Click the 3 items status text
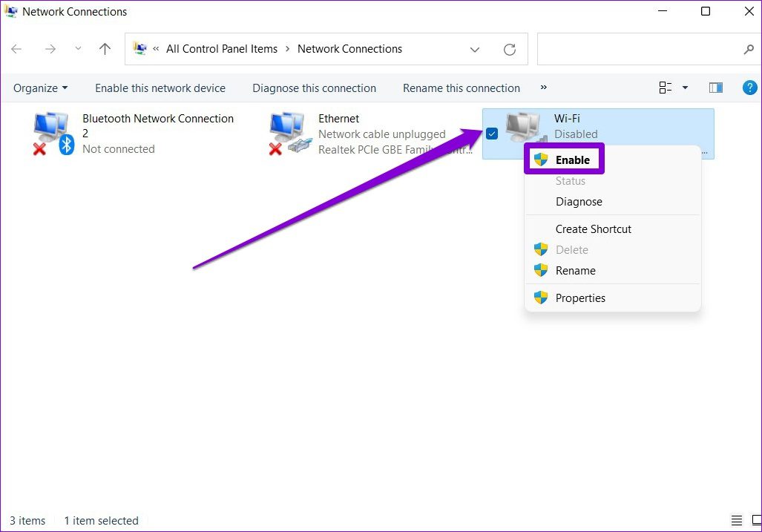762x532 pixels. coord(27,521)
